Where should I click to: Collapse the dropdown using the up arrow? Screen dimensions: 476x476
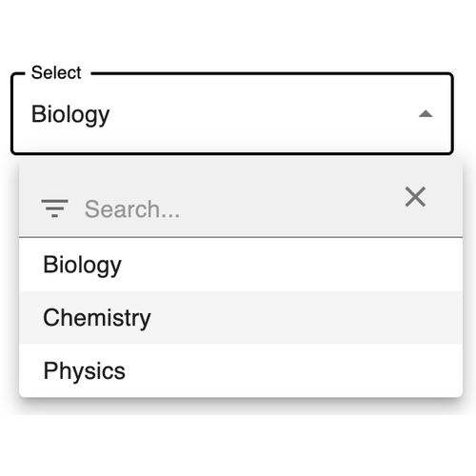[426, 113]
